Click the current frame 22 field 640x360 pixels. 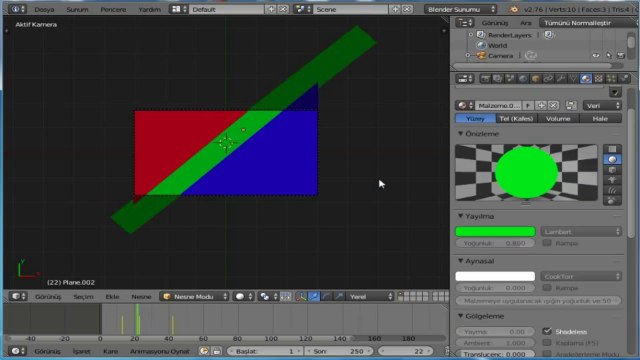click(405, 351)
